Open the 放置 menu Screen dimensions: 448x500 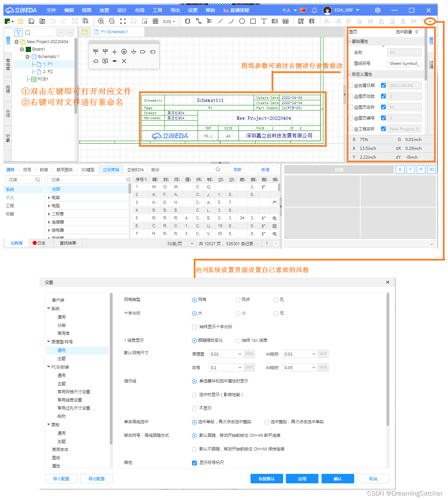point(104,10)
